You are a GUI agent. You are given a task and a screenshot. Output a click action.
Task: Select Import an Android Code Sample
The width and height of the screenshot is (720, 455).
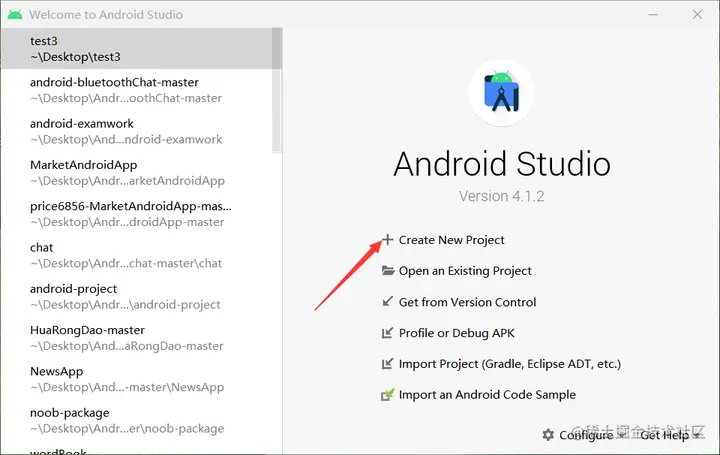[x=487, y=394]
